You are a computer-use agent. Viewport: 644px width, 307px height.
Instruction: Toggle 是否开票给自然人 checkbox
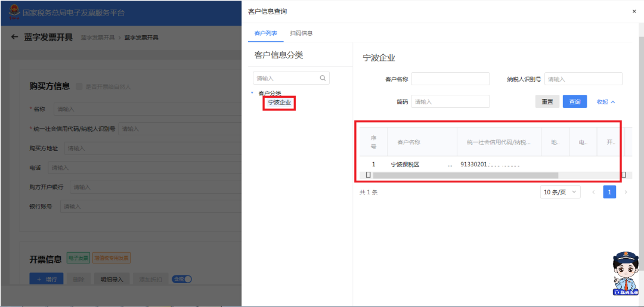coord(79,86)
